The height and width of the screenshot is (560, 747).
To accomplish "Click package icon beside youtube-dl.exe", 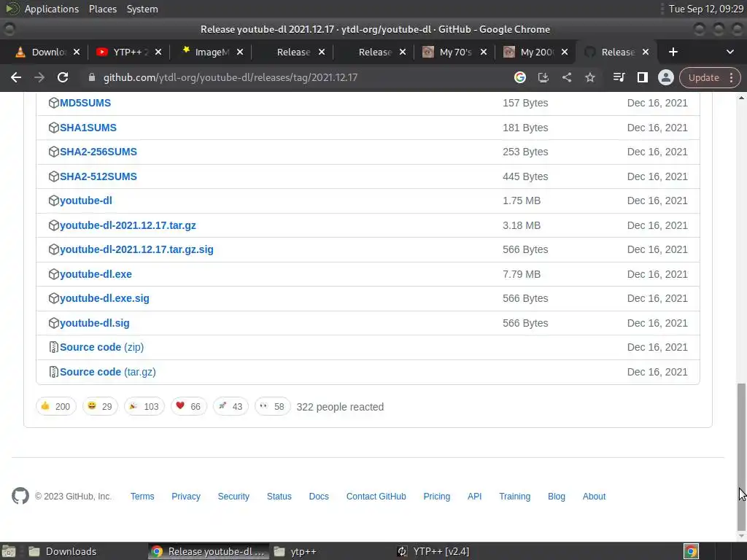I will pyautogui.click(x=53, y=274).
